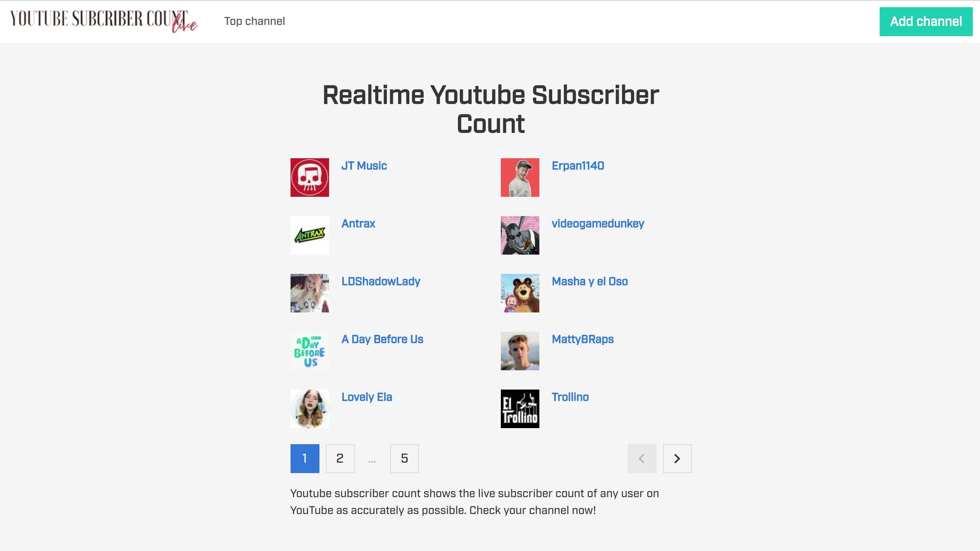Select the Masha y el Oso channel image
The width and height of the screenshot is (980, 551).
[x=520, y=293]
